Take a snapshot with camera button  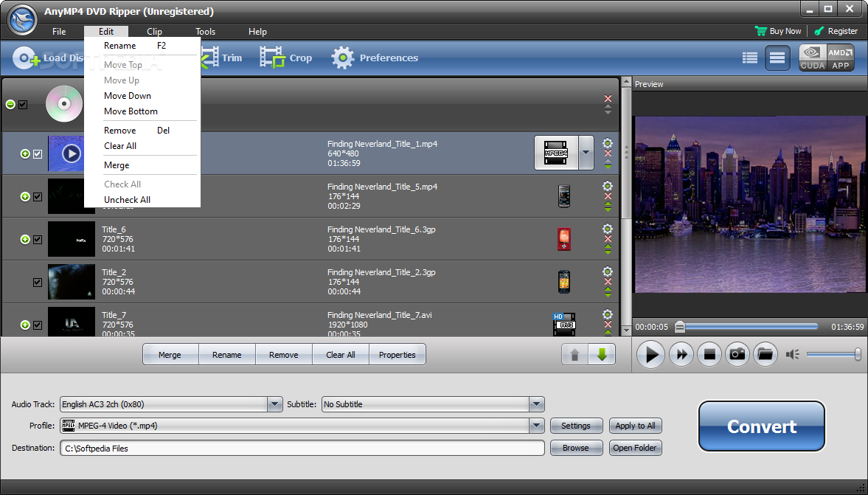[737, 354]
